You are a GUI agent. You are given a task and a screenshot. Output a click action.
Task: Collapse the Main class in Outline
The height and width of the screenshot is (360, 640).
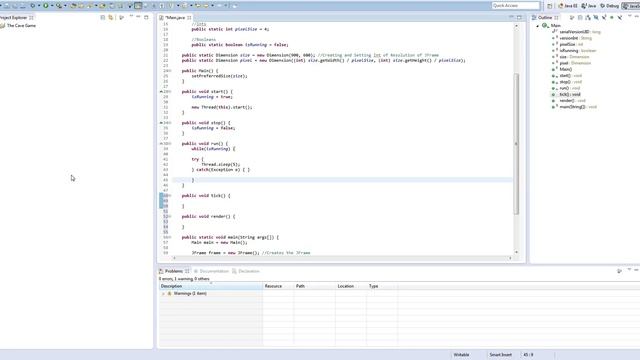538,26
